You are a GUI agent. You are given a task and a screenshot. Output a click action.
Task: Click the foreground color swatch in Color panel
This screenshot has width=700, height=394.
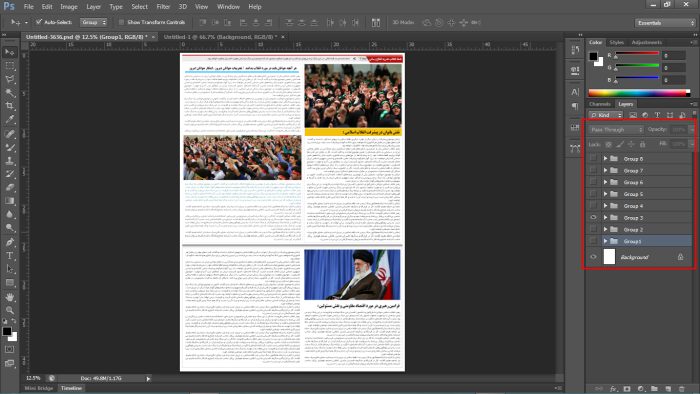(x=593, y=56)
